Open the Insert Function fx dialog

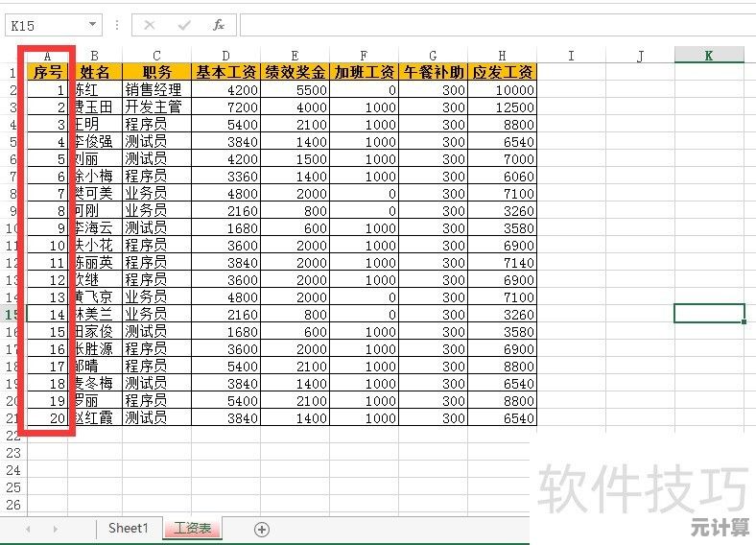tap(219, 25)
